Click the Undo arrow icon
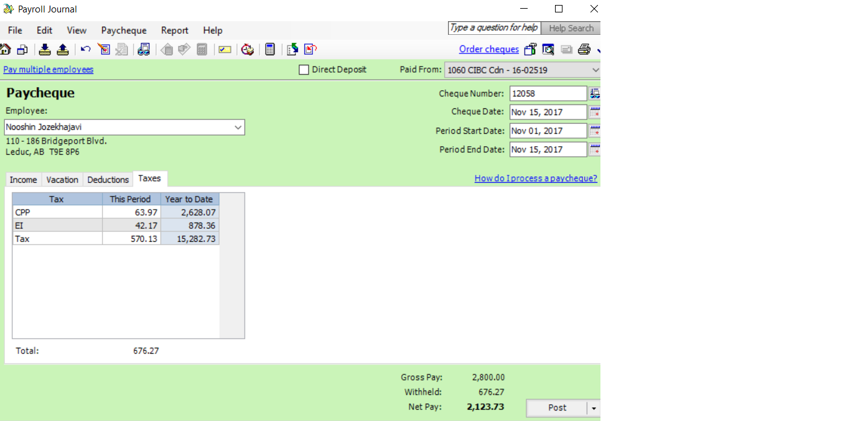Viewport: 868px width, 421px height. (86, 49)
